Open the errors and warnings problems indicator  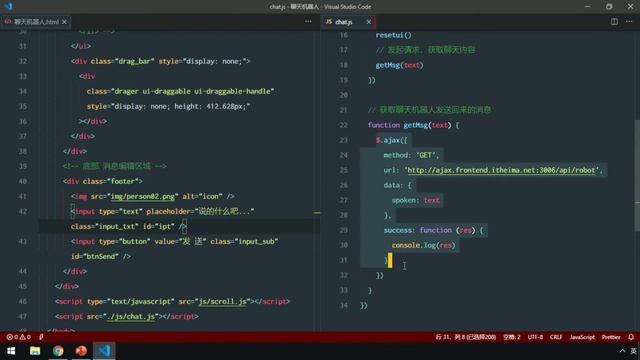pos(19,337)
